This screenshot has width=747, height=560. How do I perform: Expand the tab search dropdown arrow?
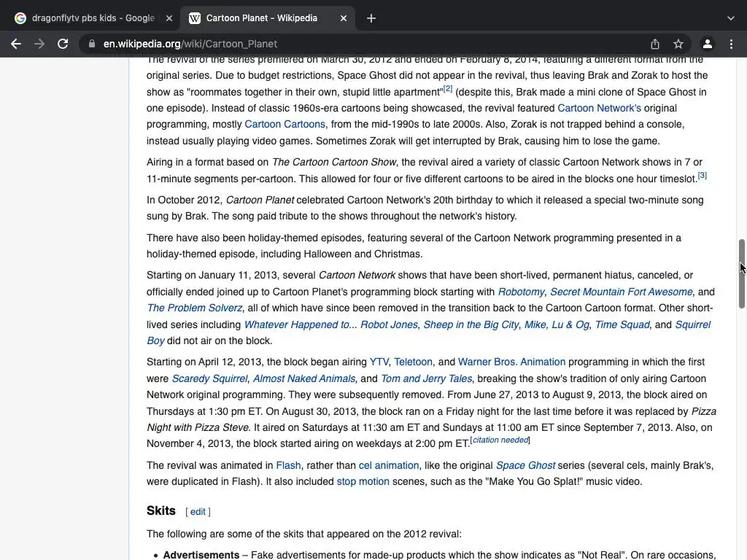click(x=731, y=18)
